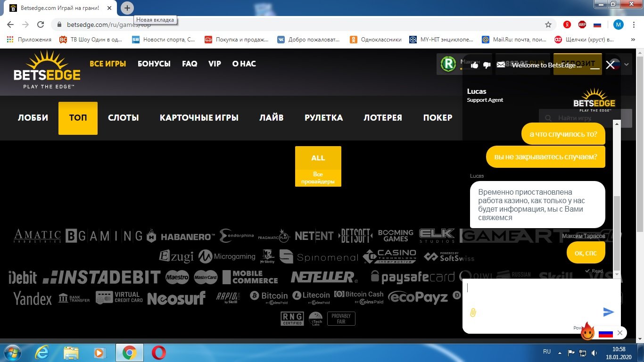
Task: Show hidden system tray icons
Action: (x=560, y=352)
